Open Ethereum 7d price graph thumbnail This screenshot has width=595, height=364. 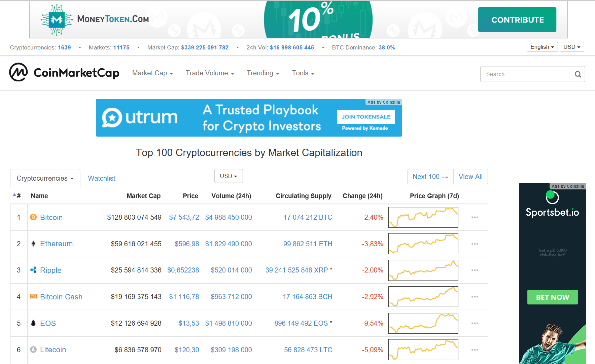[423, 244]
